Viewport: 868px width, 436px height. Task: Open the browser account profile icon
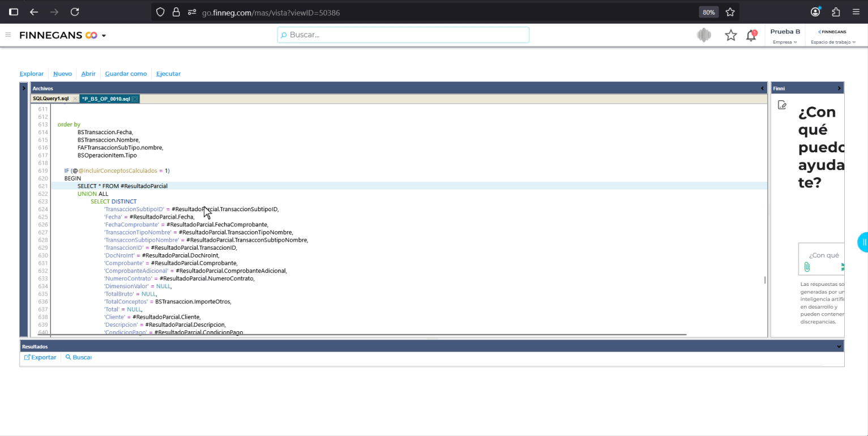[x=815, y=12]
